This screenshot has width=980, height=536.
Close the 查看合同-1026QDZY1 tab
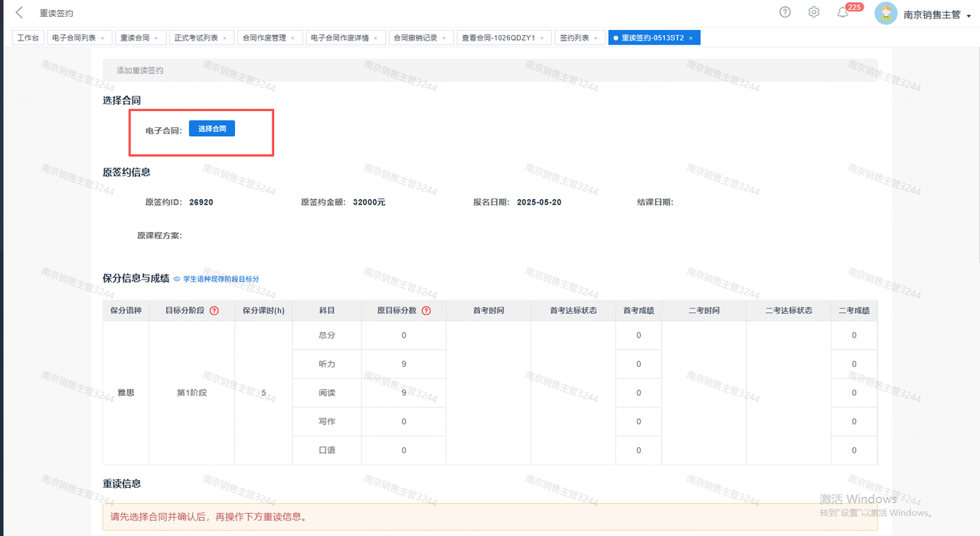542,38
